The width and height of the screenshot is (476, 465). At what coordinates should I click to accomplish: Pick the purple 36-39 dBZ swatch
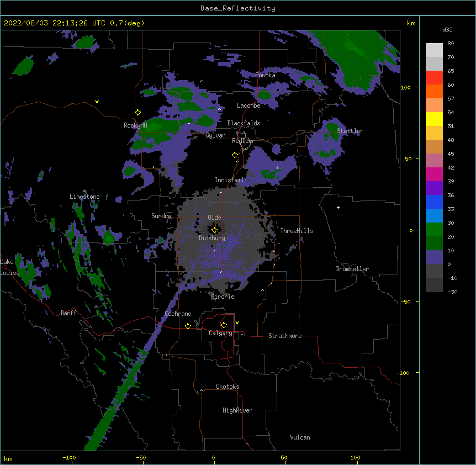point(434,188)
